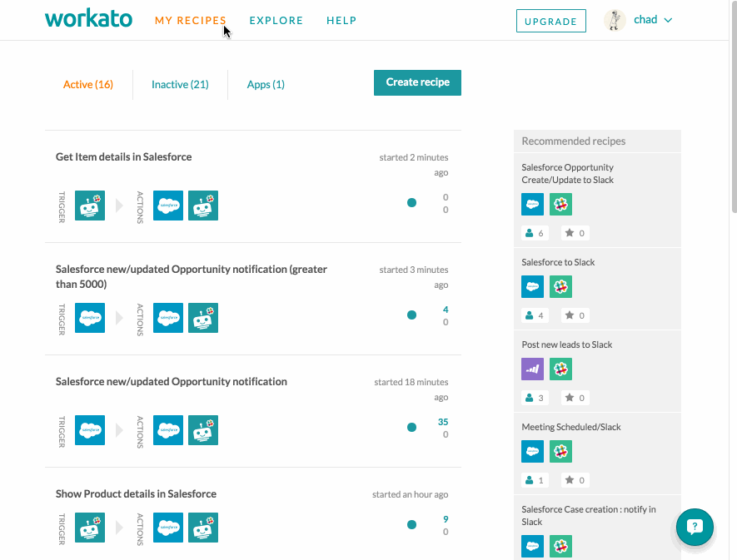Click the Upgrade button
Screen dimensions: 737x560
(x=550, y=21)
